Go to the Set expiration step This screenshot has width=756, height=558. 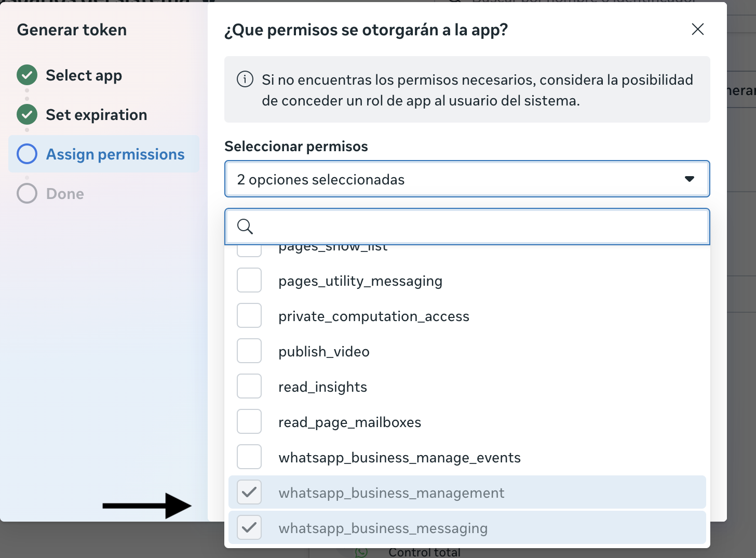pyautogui.click(x=96, y=115)
